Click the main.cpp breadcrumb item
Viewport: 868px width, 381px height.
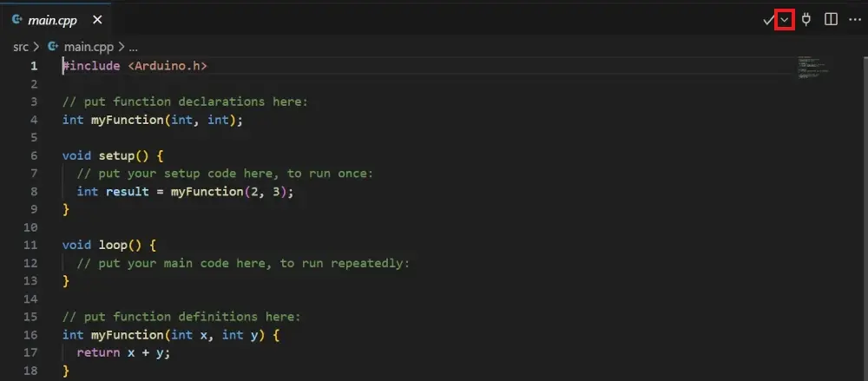click(89, 46)
